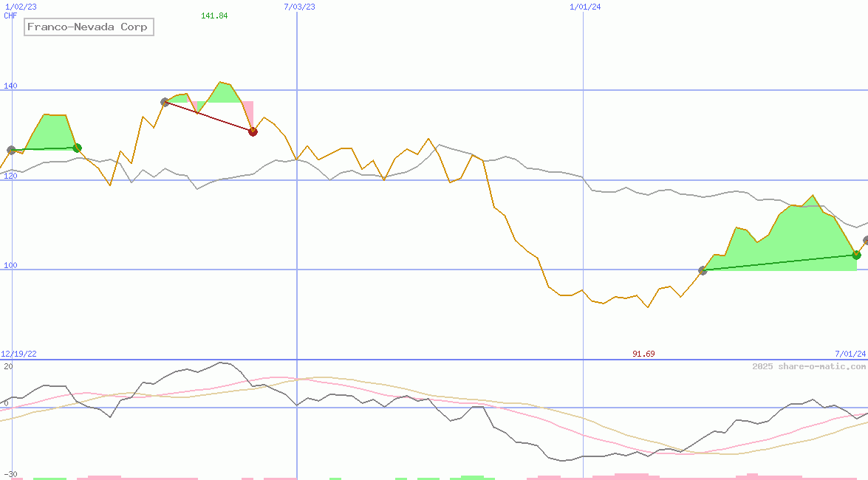868x480 pixels.
Task: Click the gray marker dot at the chart's left edge
Action: (x=11, y=150)
